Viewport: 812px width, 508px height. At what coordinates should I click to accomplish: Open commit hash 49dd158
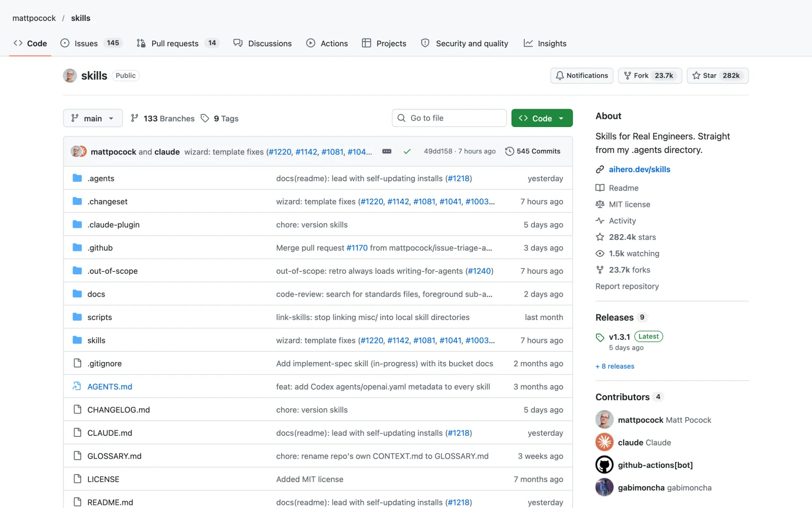pos(438,151)
